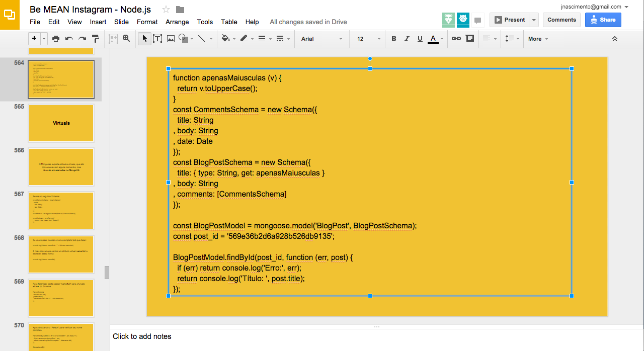Screen dimensions: 644x351
Task: Click the blue Share button
Action: click(x=603, y=20)
